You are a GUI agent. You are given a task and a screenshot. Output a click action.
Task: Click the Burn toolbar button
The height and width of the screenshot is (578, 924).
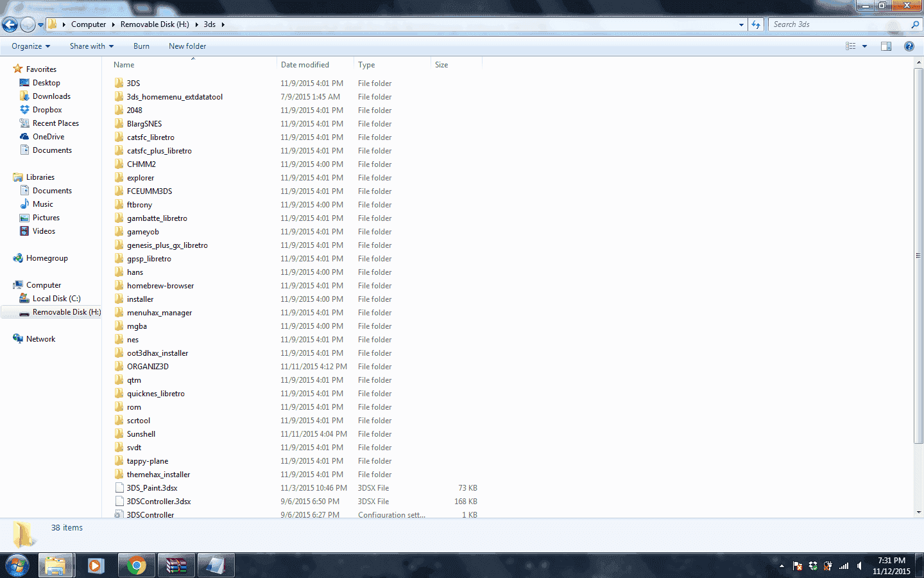[141, 46]
